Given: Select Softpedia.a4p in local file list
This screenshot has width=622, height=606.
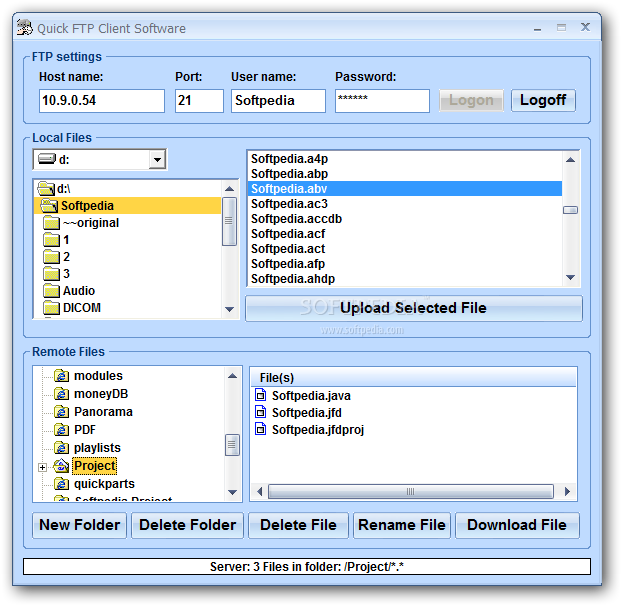Looking at the screenshot, I should tap(405, 159).
